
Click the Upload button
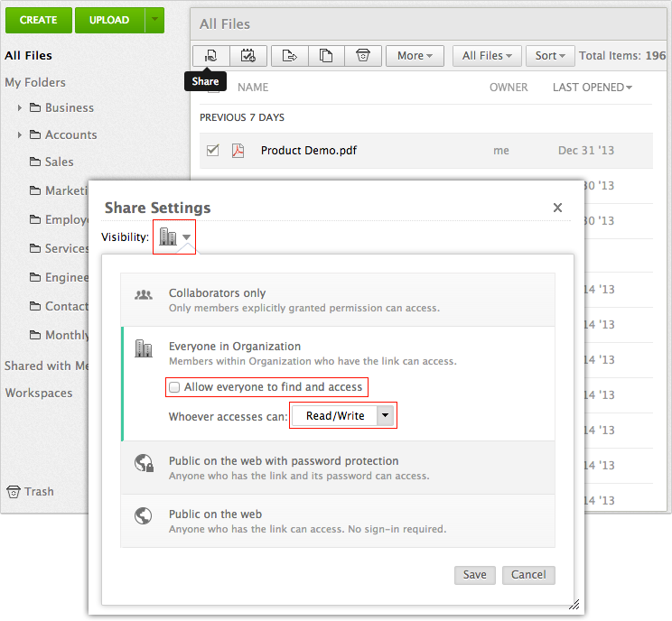tap(109, 20)
